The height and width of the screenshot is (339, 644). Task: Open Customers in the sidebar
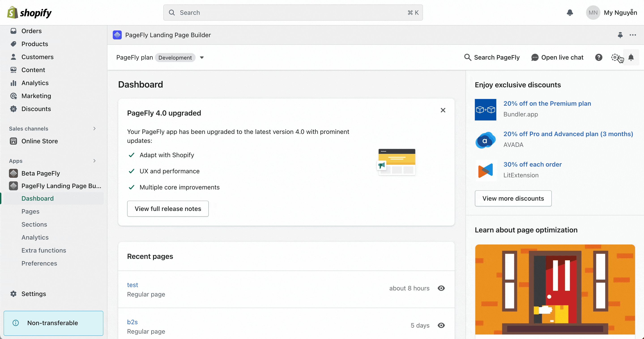coord(38,57)
